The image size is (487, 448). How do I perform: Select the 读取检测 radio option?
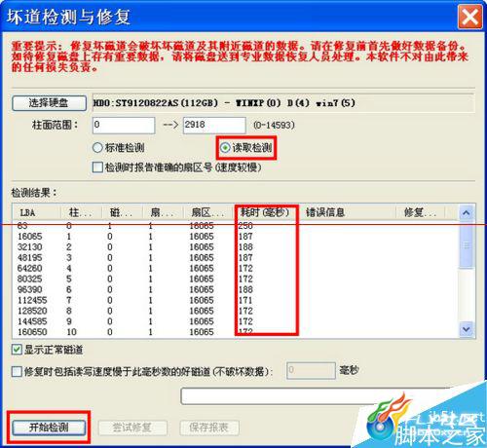coord(246,148)
